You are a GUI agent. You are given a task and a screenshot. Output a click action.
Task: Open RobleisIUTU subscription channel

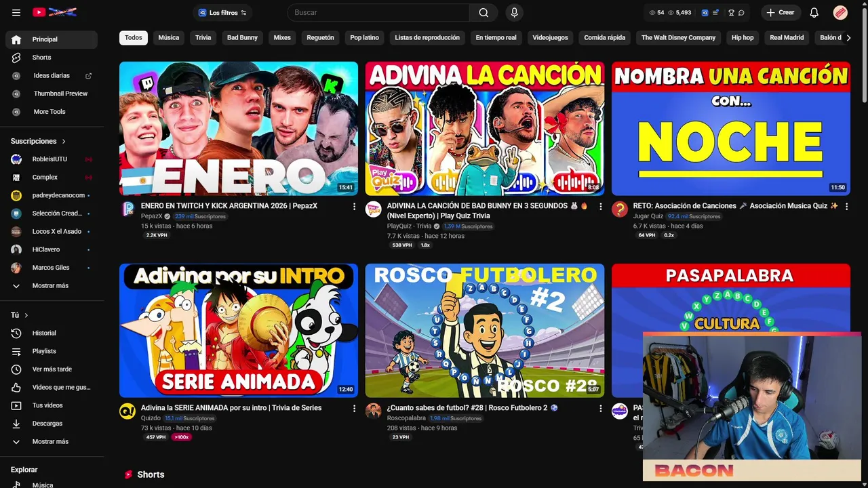click(x=52, y=159)
